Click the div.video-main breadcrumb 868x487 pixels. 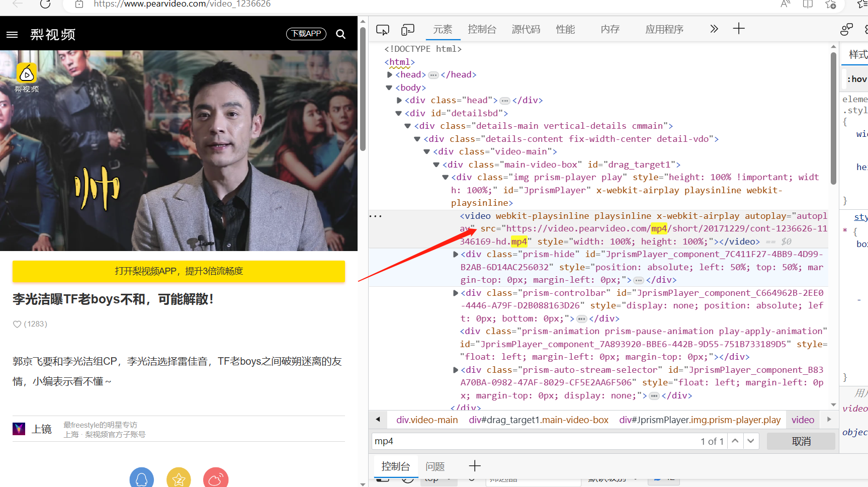pyautogui.click(x=427, y=420)
